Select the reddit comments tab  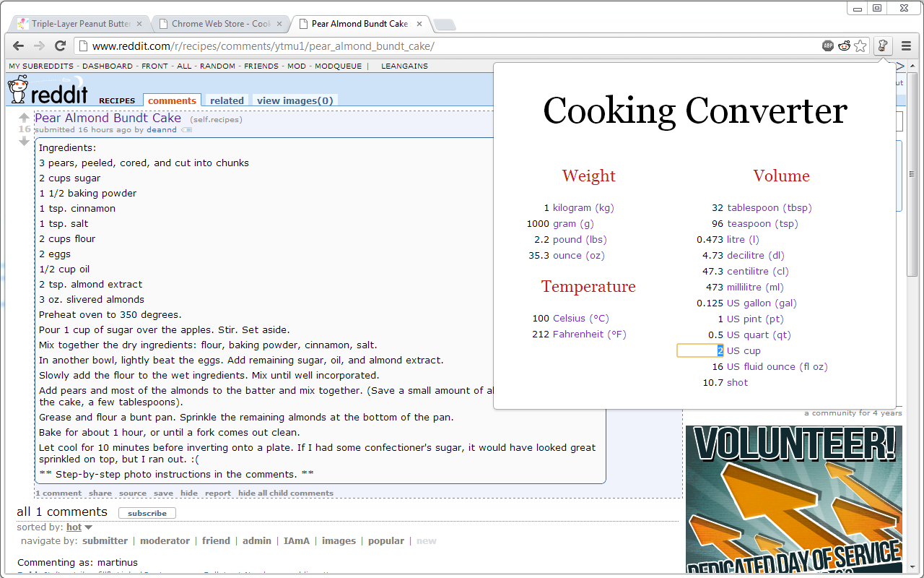(172, 100)
